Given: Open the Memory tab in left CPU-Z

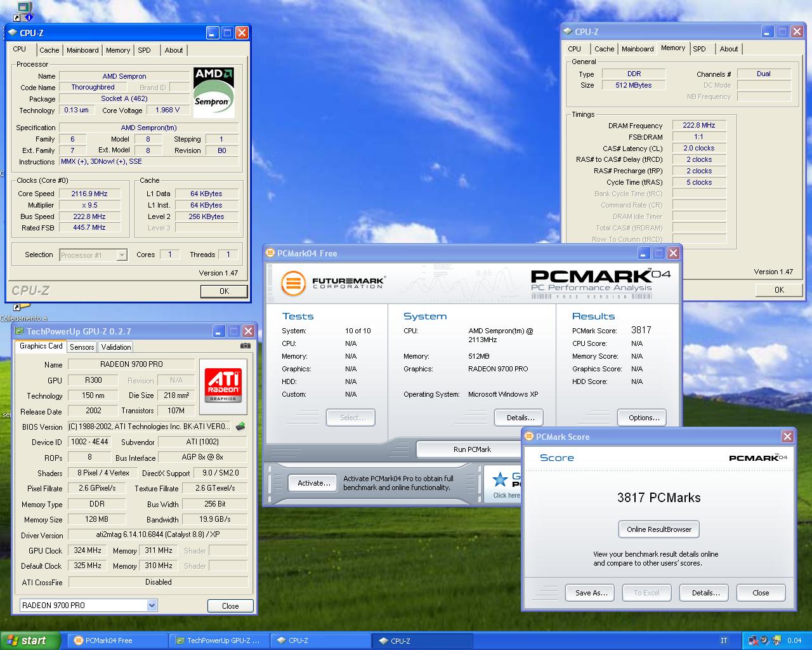Looking at the screenshot, I should [x=118, y=50].
